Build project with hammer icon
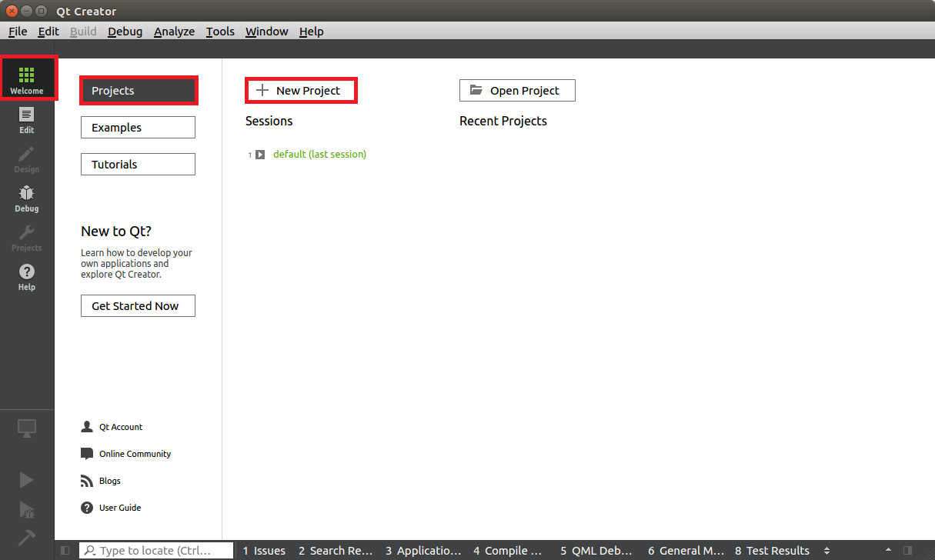935x560 pixels. pyautogui.click(x=27, y=538)
